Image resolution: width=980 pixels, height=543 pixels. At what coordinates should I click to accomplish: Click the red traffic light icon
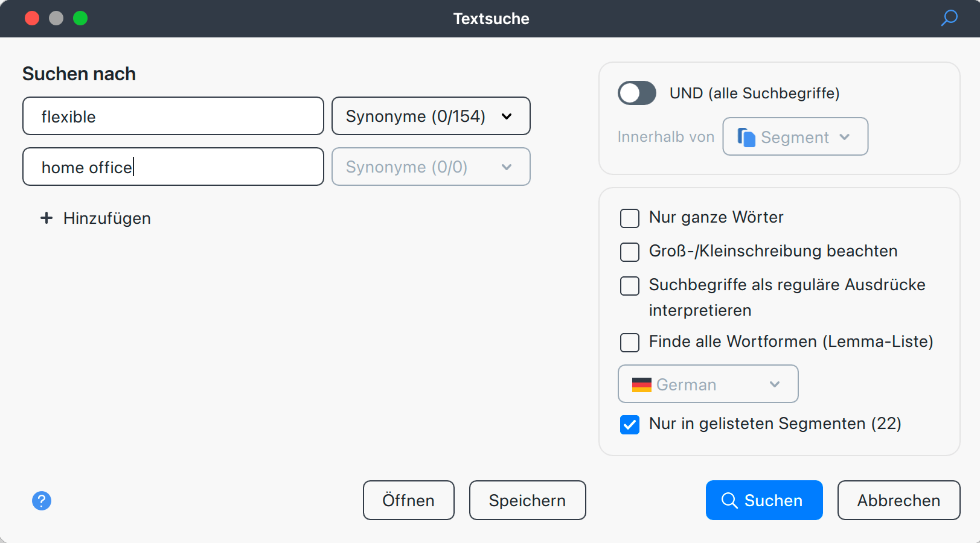pos(32,18)
